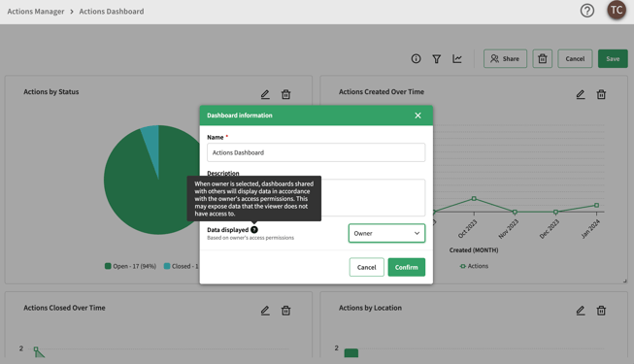The height and width of the screenshot is (364, 634).
Task: Click the Actions Manager breadcrumb
Action: [36, 12]
